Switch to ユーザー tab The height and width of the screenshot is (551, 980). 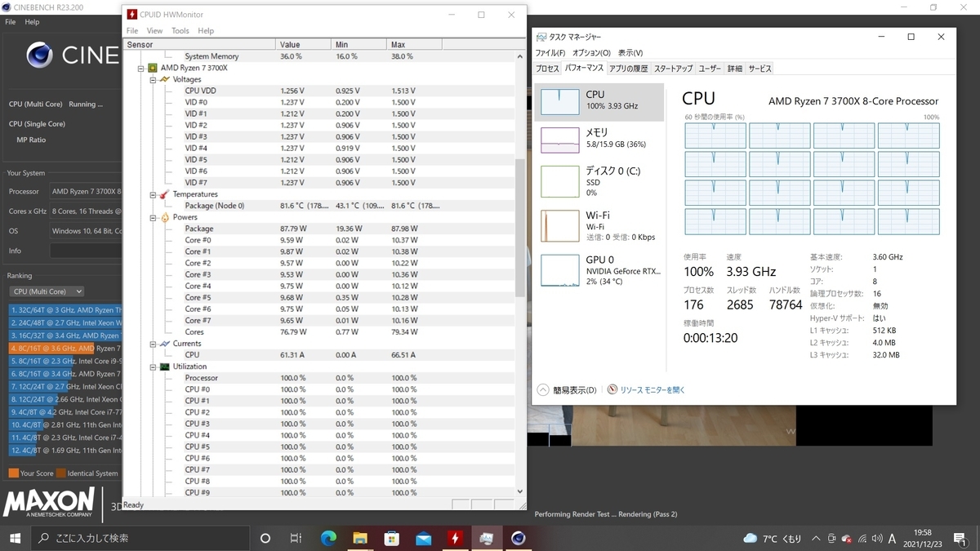coord(710,69)
